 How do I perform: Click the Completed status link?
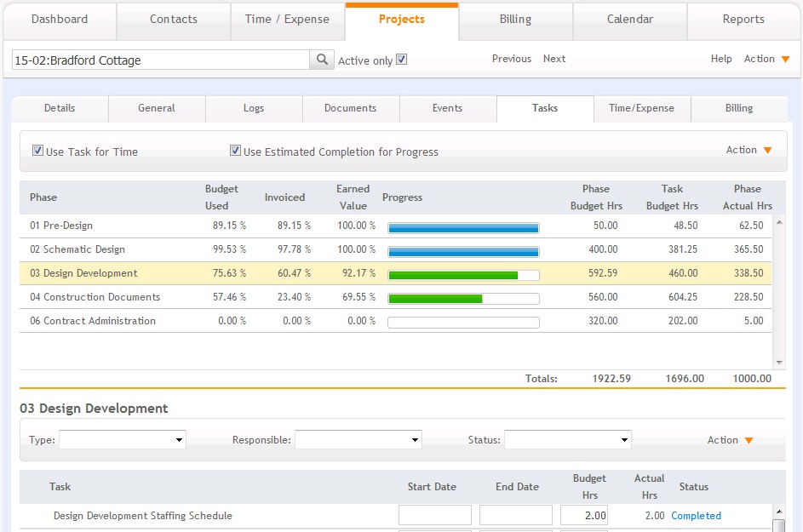click(696, 516)
